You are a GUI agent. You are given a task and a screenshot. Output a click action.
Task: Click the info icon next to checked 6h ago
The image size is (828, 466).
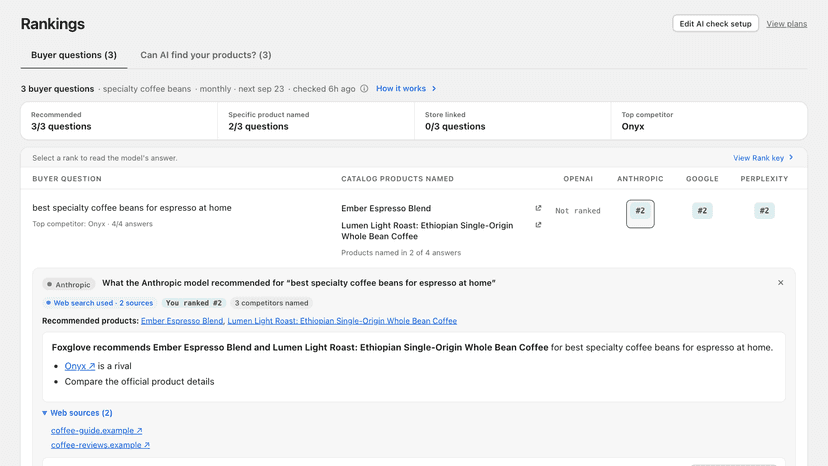tap(364, 89)
